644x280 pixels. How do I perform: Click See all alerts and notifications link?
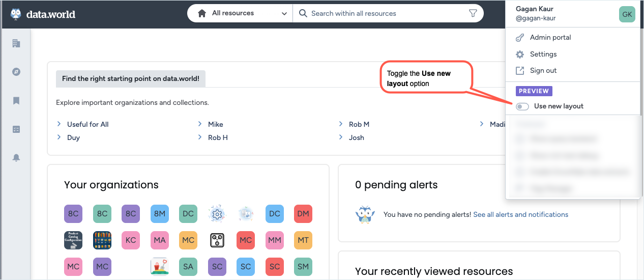[x=520, y=214]
